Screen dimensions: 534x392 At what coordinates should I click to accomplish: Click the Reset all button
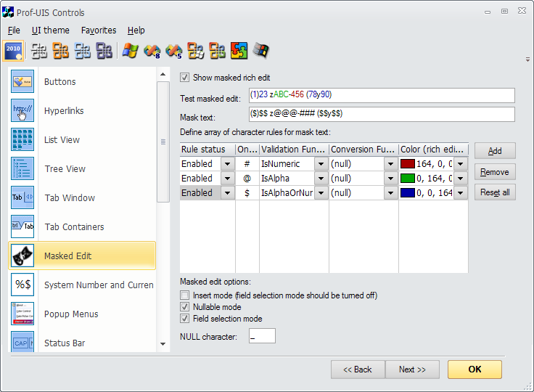coord(495,192)
